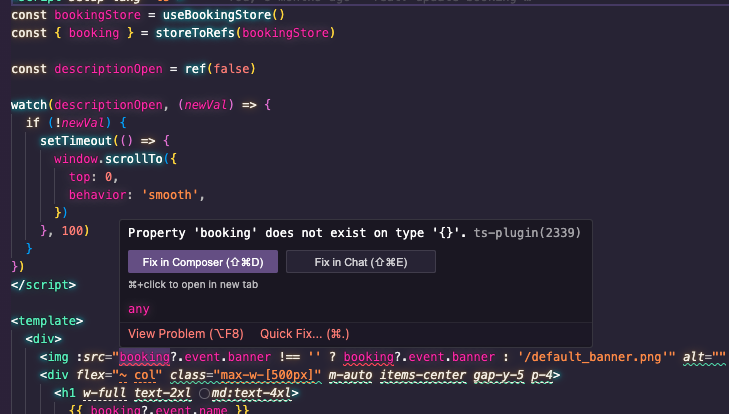This screenshot has width=729, height=414.
Task: Click 'setTimeout' call
Action: [76, 141]
